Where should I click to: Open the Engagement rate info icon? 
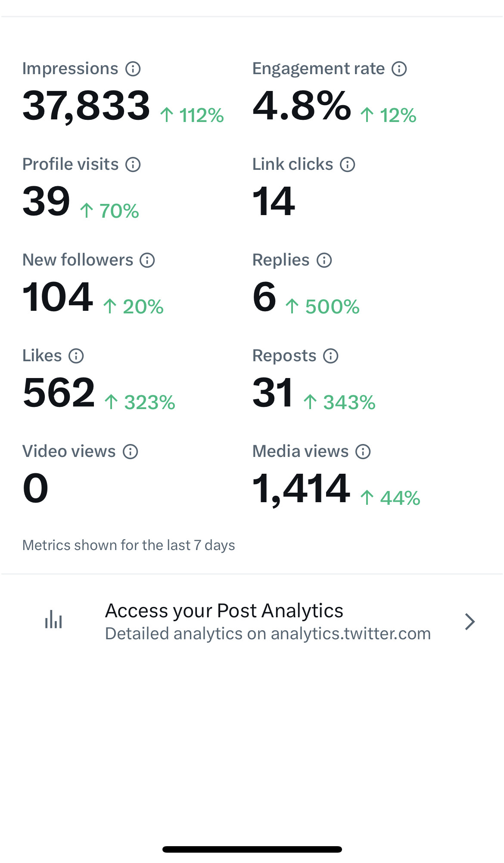click(x=399, y=69)
